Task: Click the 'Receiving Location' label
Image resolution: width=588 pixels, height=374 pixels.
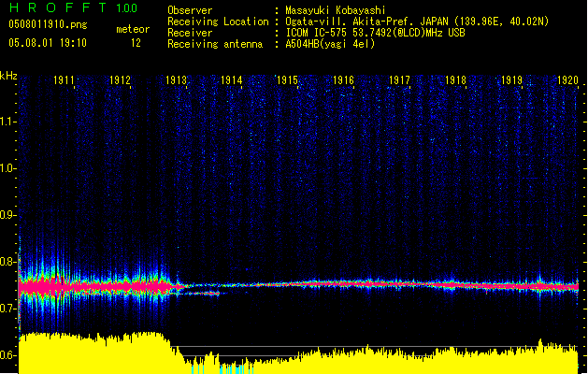Action: 218,22
